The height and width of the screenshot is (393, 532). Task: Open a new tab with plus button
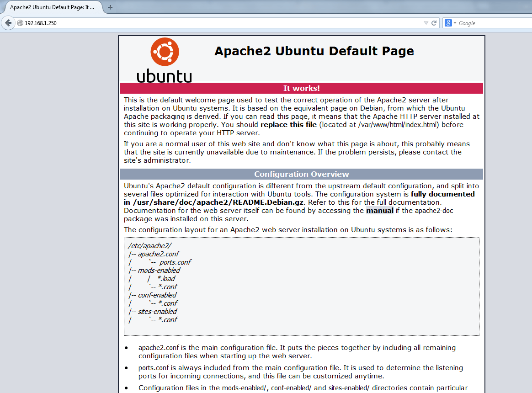[x=110, y=7]
